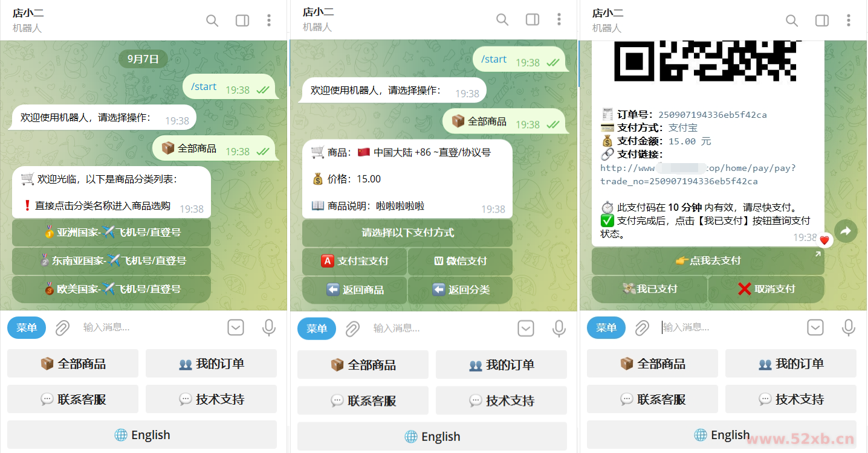Click the circular forward arrow beside the QR message
This screenshot has width=868, height=453.
846,231
